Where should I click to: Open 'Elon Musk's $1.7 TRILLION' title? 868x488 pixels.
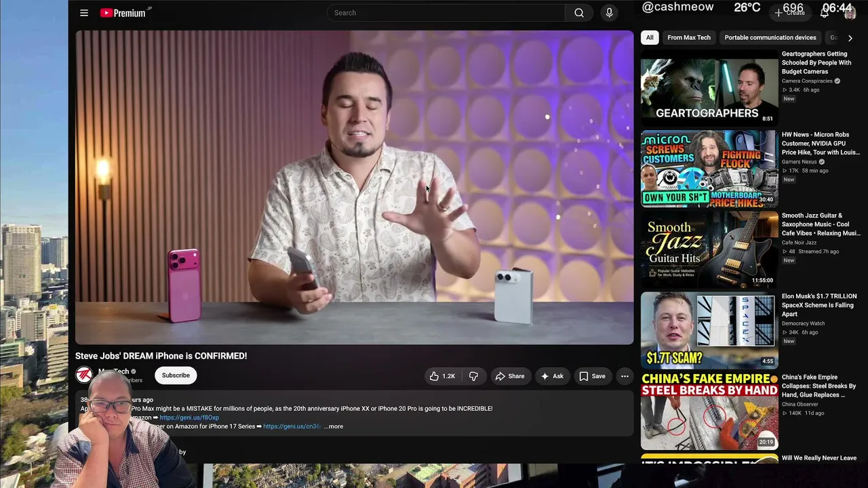(819, 305)
